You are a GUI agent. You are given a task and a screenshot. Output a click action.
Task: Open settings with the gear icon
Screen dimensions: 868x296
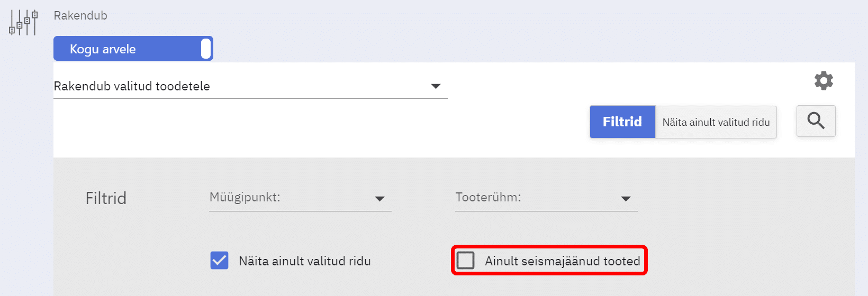(x=824, y=81)
